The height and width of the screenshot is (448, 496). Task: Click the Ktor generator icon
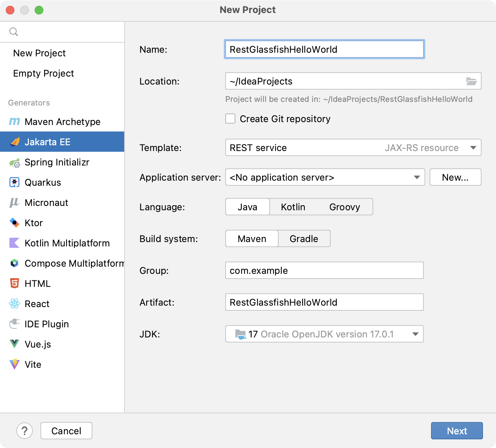pos(14,223)
